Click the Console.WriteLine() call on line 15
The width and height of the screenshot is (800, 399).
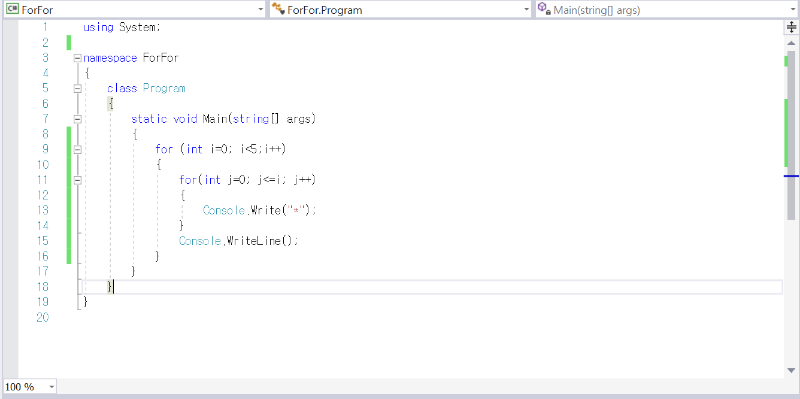point(238,241)
